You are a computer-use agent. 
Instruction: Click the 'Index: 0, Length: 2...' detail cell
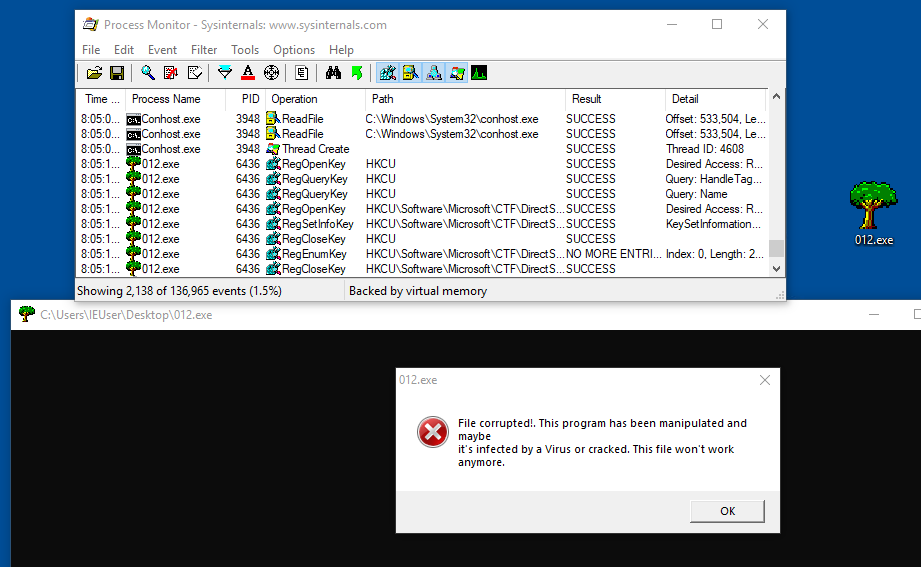click(x=715, y=254)
